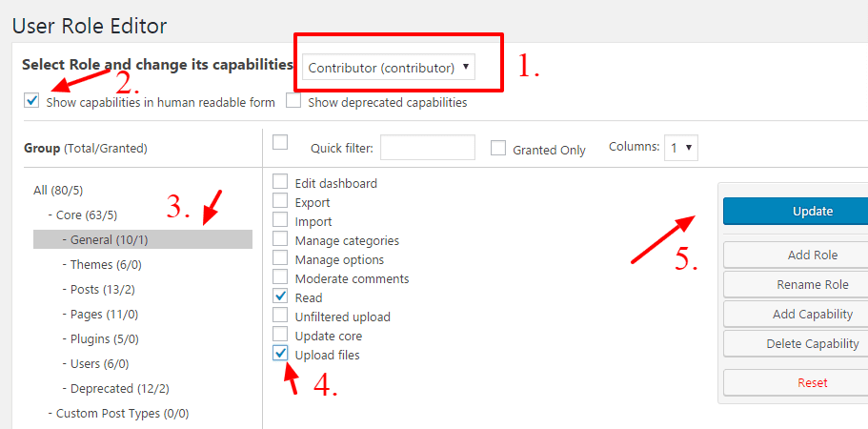868x429 pixels.
Task: Toggle Show capabilities in human readable form
Action: click(x=31, y=101)
